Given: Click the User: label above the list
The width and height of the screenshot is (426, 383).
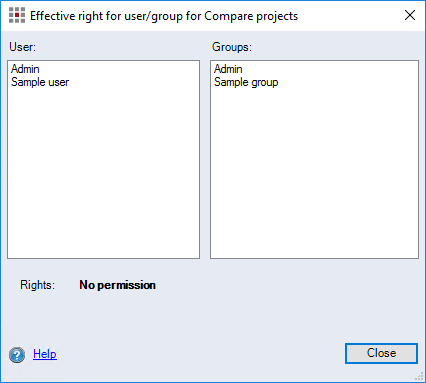Looking at the screenshot, I should point(22,47).
